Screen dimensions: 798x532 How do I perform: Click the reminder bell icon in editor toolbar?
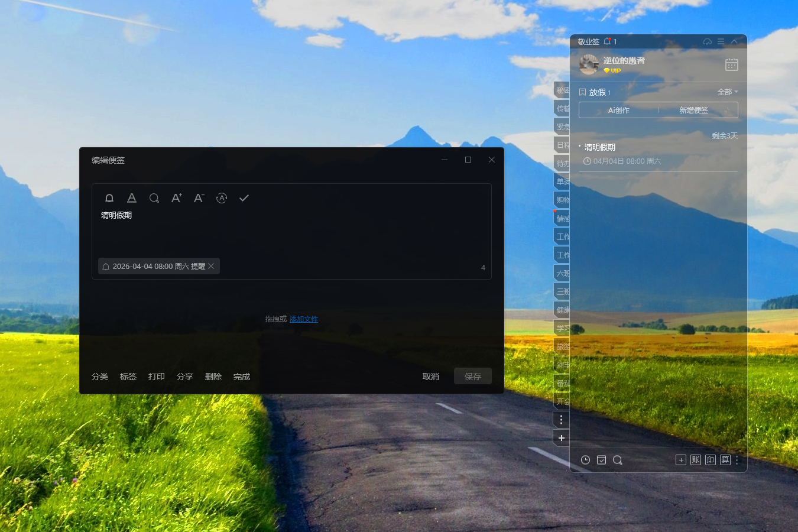[109, 198]
